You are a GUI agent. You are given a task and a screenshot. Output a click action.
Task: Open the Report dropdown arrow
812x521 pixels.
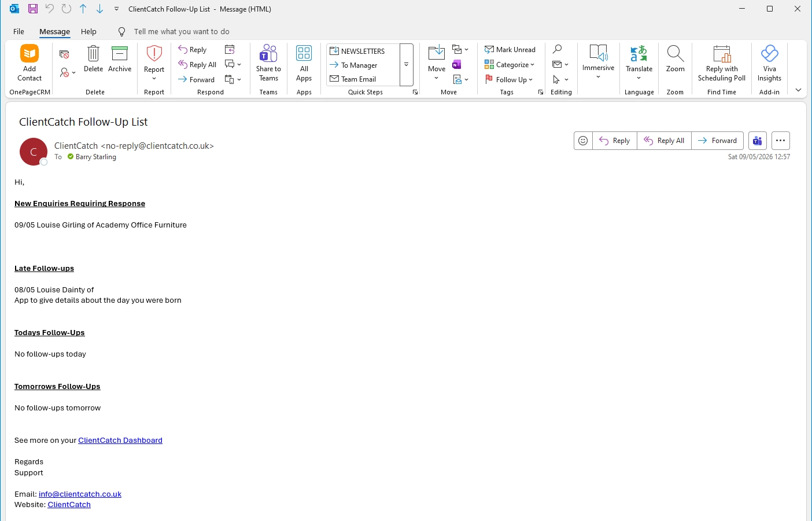point(154,79)
